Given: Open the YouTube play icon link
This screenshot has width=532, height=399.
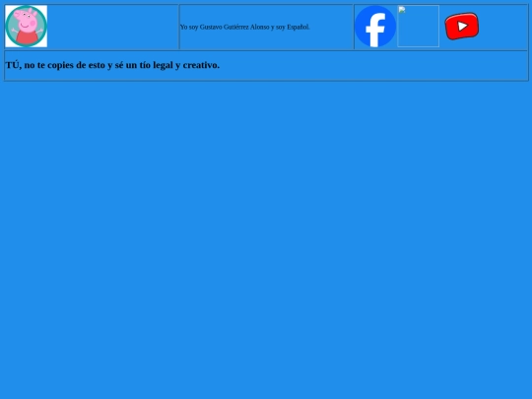Looking at the screenshot, I should pos(461,27).
